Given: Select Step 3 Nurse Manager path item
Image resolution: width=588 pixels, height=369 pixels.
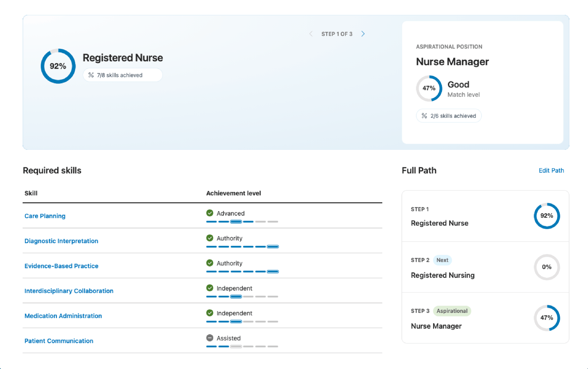Looking at the screenshot, I should [485, 318].
